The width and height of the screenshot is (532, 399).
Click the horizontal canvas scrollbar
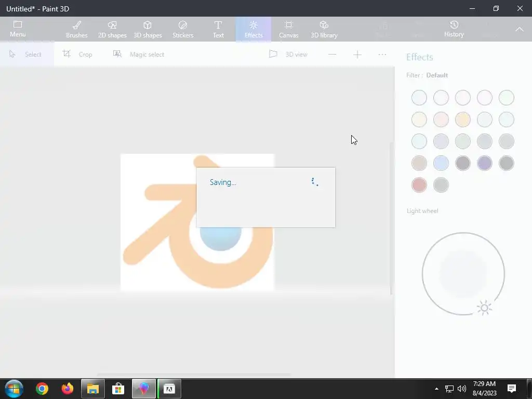coord(194,375)
